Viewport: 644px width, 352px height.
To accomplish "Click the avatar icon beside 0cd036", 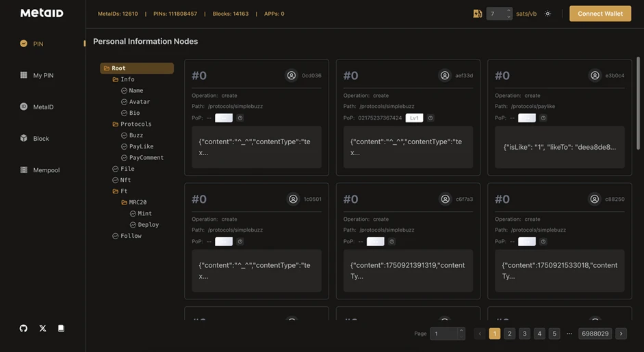I will point(292,76).
